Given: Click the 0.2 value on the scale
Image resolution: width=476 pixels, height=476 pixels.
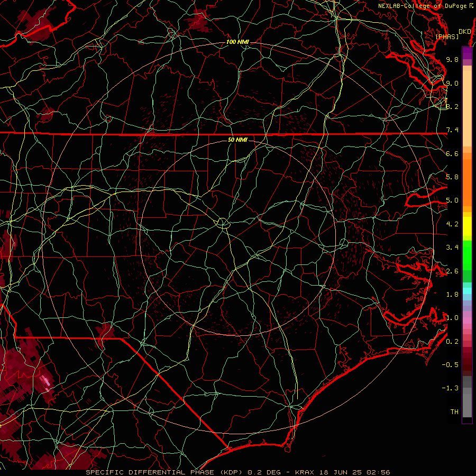Looking at the screenshot, I should [x=452, y=342].
